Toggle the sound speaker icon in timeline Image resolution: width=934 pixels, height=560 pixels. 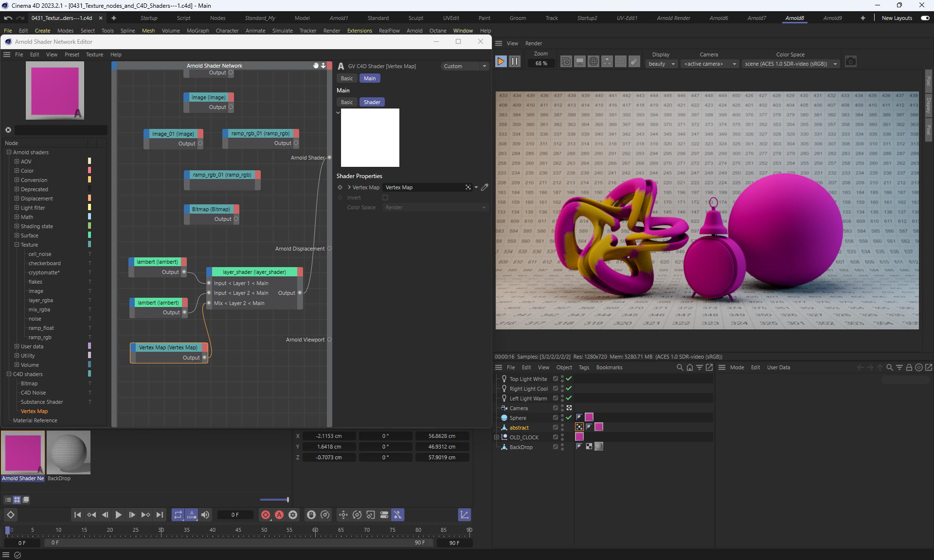205,515
